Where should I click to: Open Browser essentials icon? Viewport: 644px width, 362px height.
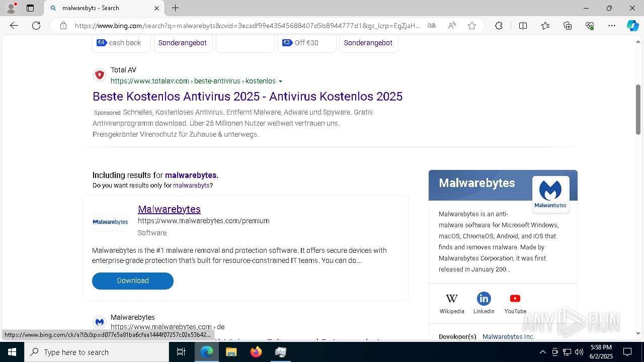click(x=590, y=26)
